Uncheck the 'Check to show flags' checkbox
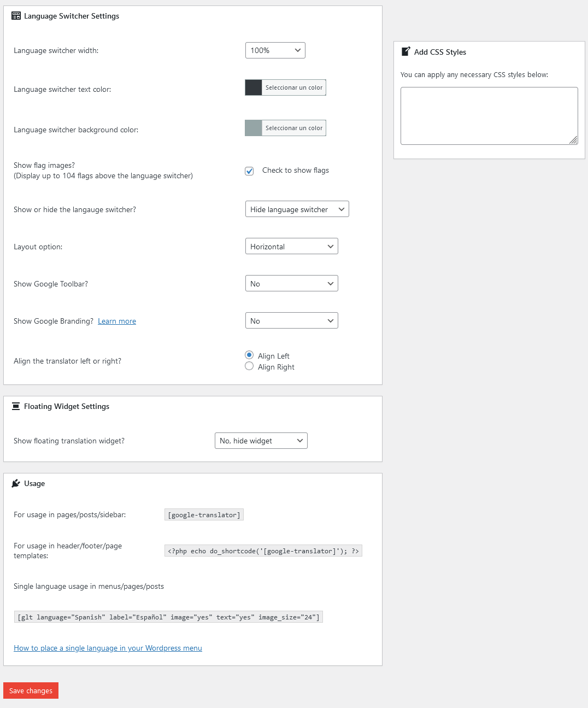This screenshot has width=588, height=708. (x=249, y=171)
